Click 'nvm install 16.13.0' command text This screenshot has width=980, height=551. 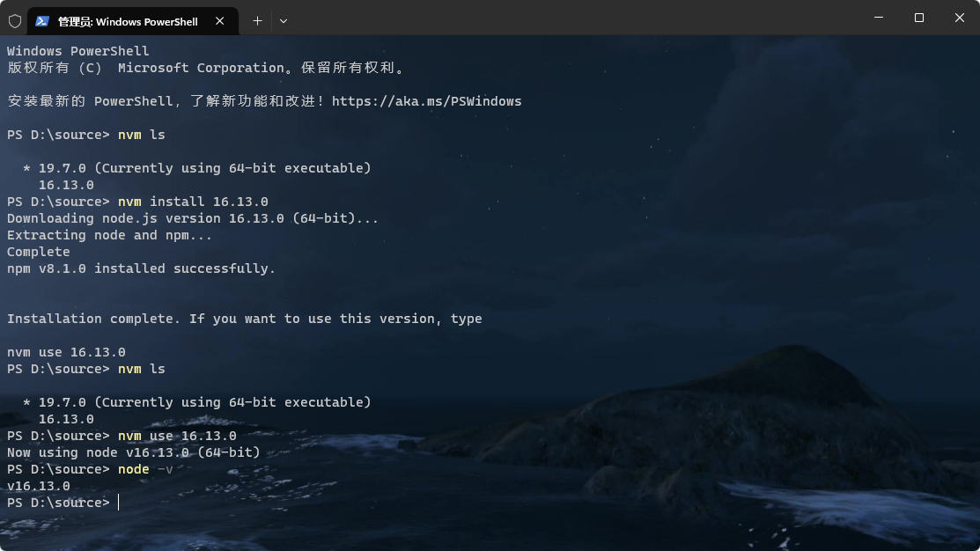193,202
